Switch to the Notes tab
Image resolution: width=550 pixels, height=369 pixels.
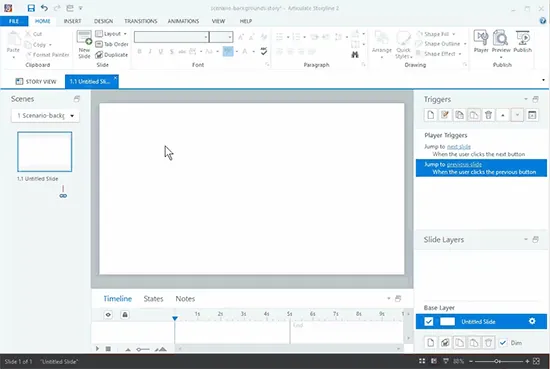click(185, 299)
